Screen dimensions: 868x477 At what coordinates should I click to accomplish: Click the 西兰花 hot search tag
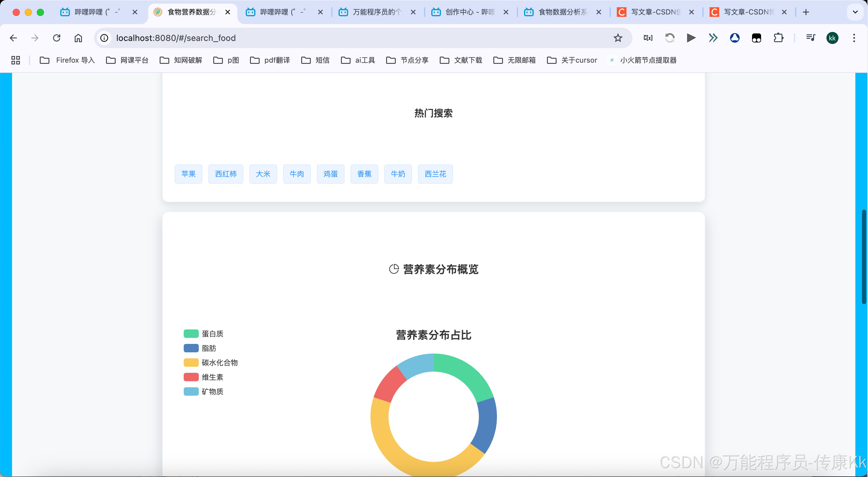click(435, 174)
